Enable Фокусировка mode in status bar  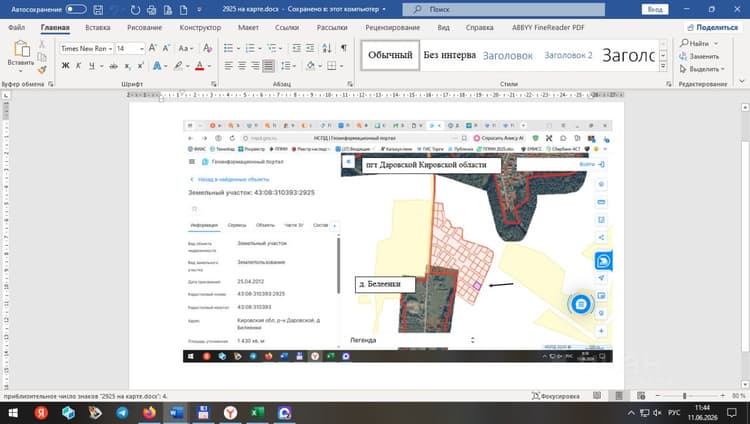tap(556, 396)
